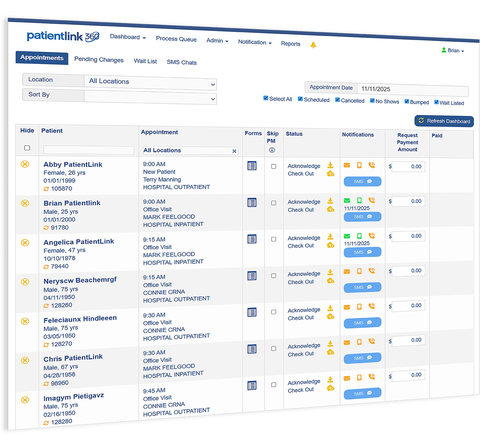Click the Skip PM info icon
488x448 pixels.
pos(272,150)
